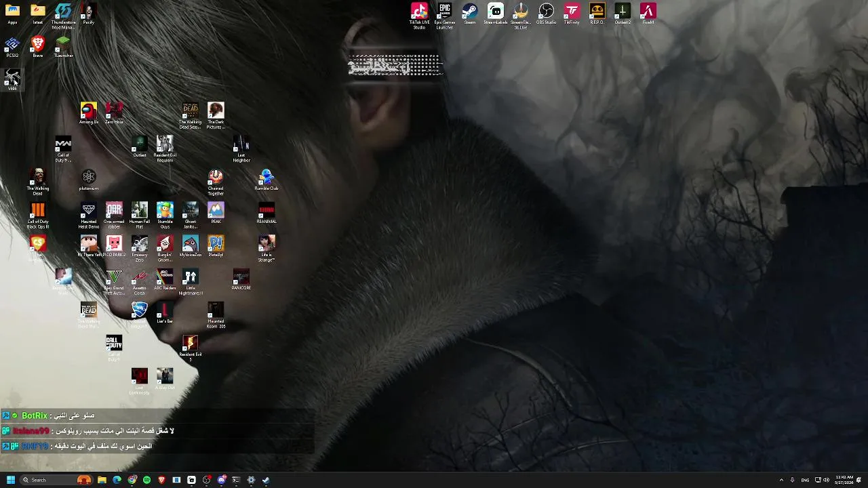This screenshot has height=488, width=868.
Task: Open the Emissary Zero shortcut
Action: pyautogui.click(x=140, y=249)
